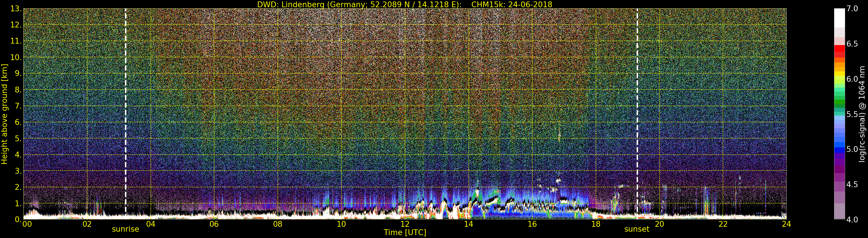Click the height axis tick label '11.'

click(16, 41)
